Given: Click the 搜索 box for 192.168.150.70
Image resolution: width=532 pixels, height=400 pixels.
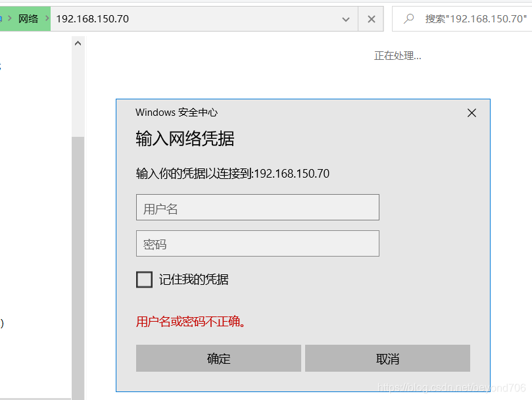Looking at the screenshot, I should pos(467,18).
